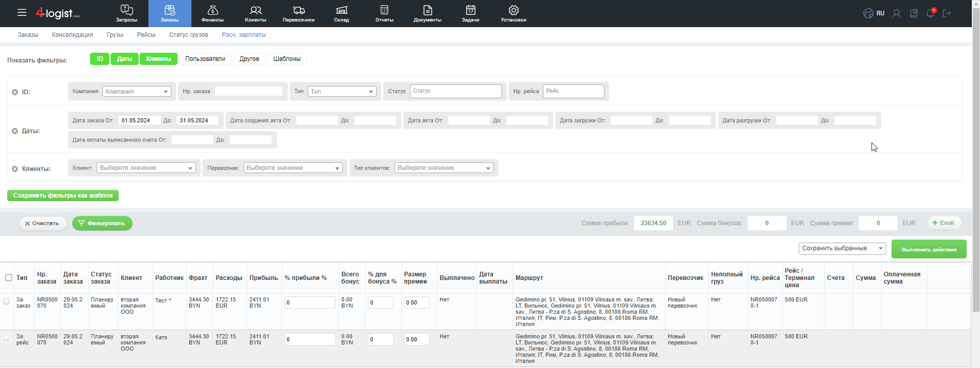Image resolution: width=980 pixels, height=368 pixels.
Task: Toggle the select-all checkbox in table header
Action: 9,277
